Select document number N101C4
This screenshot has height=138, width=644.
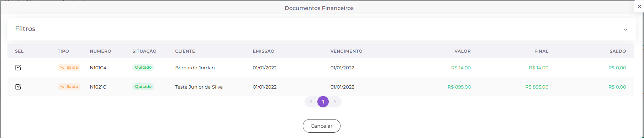coord(98,68)
